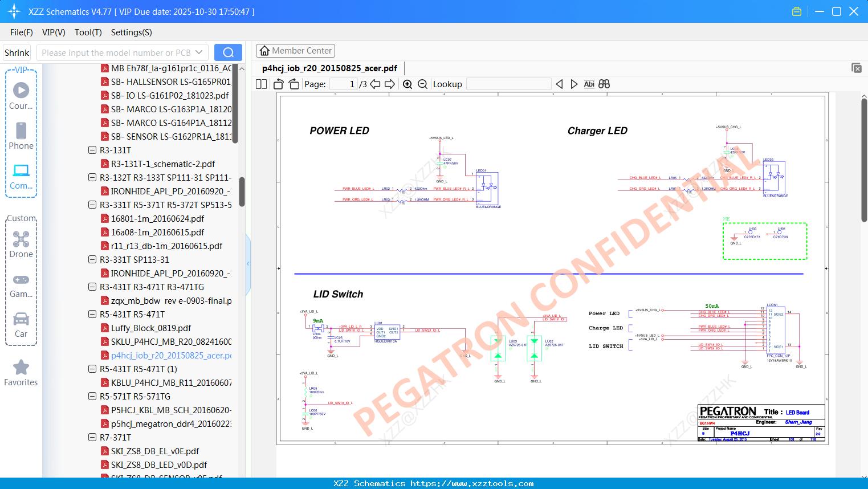Open the Settings(S) menu
Image resolution: width=868 pixels, height=489 pixels.
click(x=132, y=32)
